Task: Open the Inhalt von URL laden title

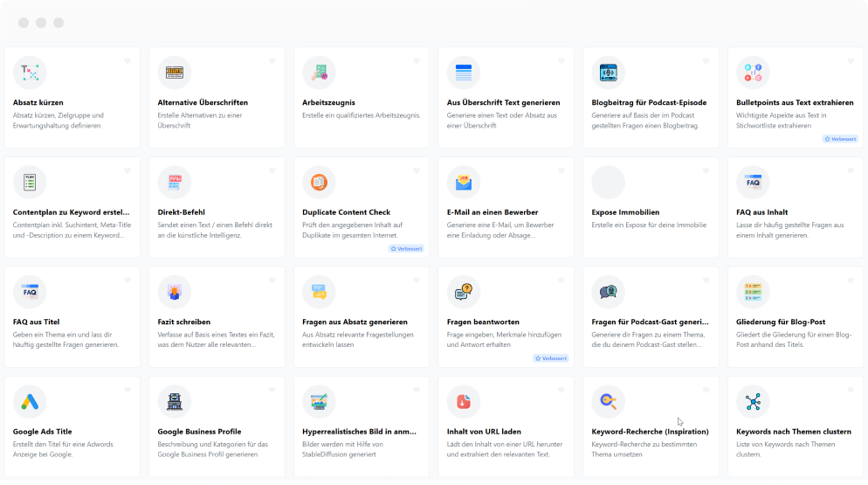Action: [x=484, y=432]
